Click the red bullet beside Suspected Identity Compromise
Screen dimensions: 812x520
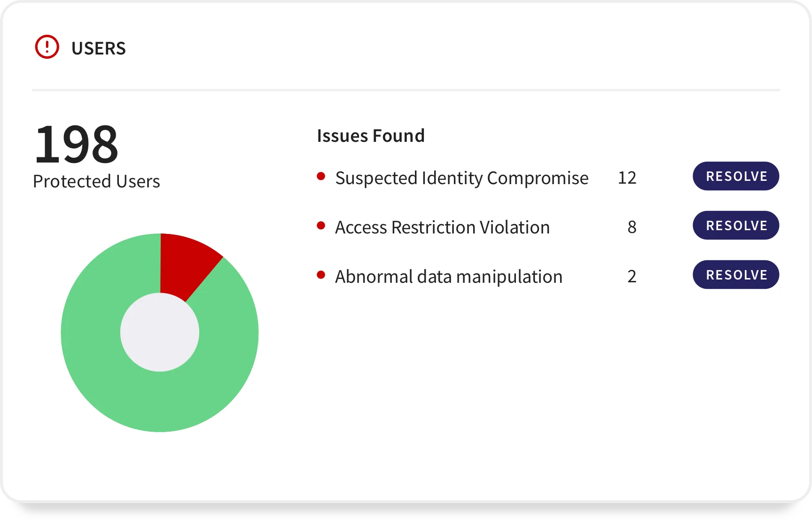pyautogui.click(x=321, y=177)
